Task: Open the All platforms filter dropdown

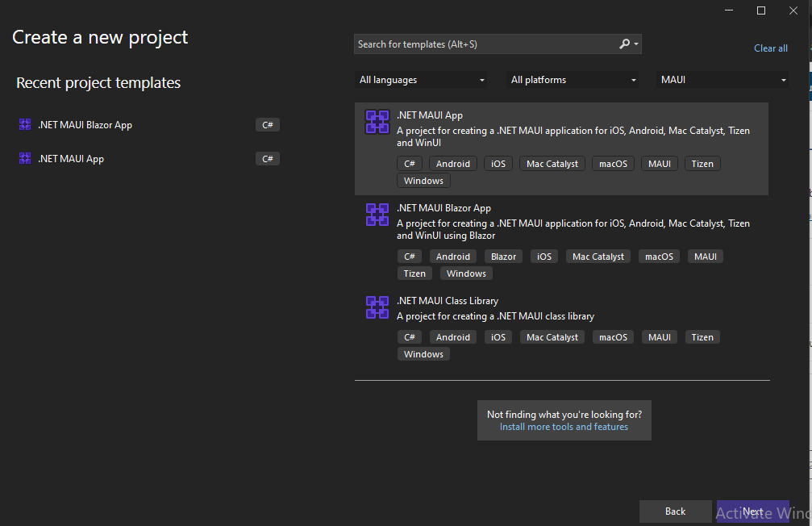Action: 573,80
